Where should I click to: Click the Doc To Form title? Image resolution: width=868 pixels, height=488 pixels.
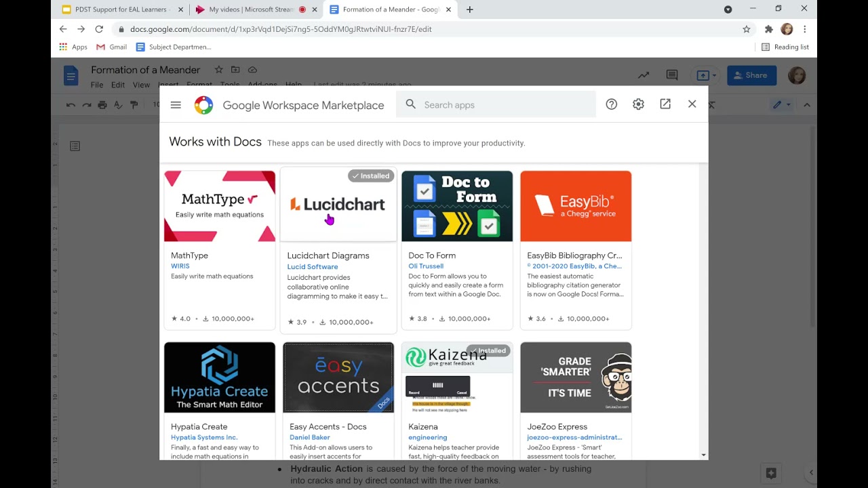click(x=432, y=256)
